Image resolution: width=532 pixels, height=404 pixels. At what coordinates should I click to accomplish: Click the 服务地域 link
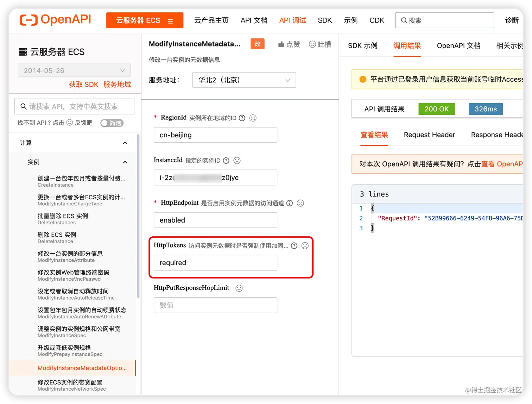tap(117, 85)
